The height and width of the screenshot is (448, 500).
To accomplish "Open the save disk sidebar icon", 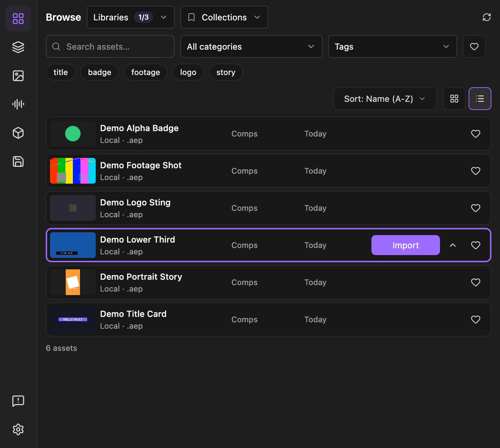I will [18, 161].
